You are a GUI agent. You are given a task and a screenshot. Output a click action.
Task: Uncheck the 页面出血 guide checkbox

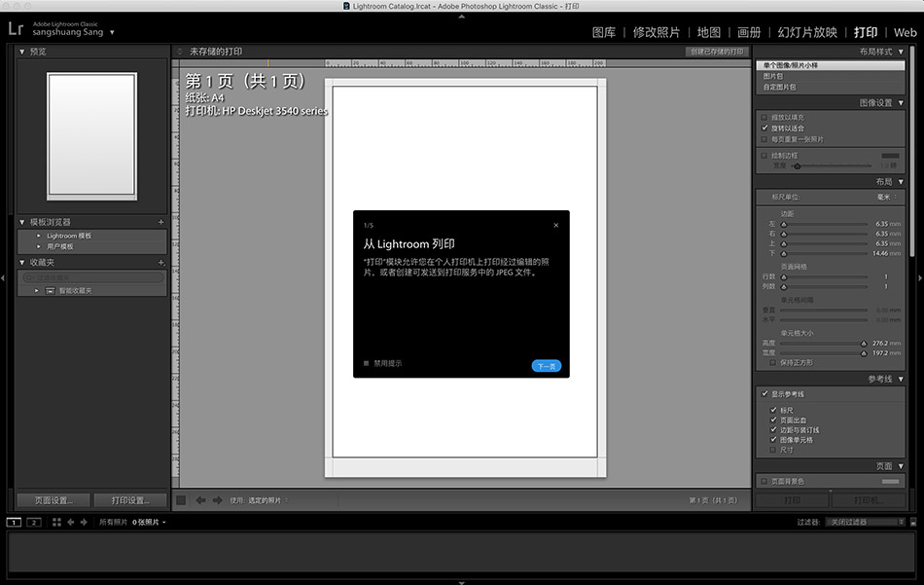[x=773, y=420]
